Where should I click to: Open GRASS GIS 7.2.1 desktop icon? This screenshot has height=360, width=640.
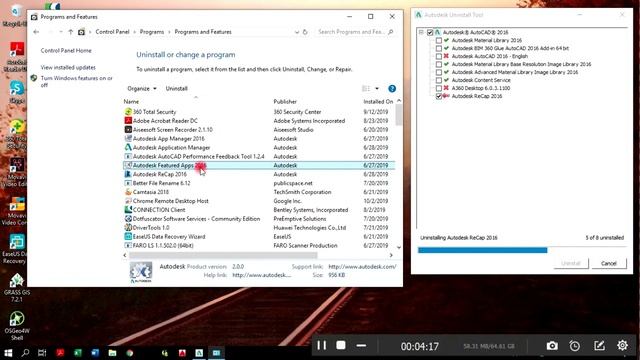17,288
